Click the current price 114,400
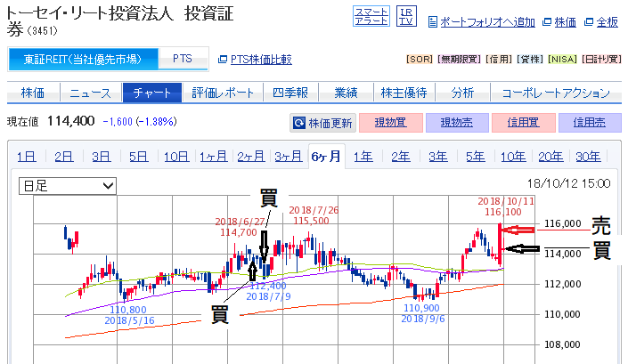 [x=71, y=121]
